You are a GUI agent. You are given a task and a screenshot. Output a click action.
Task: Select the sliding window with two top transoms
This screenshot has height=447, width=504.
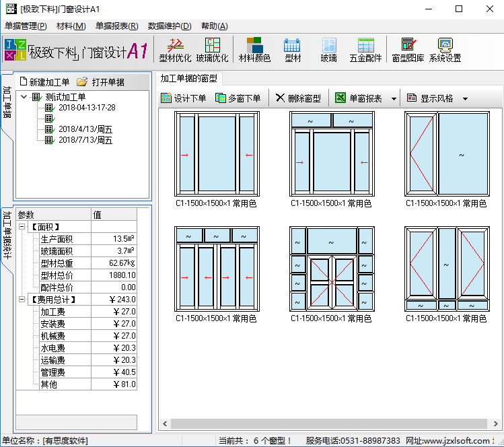tap(332, 153)
